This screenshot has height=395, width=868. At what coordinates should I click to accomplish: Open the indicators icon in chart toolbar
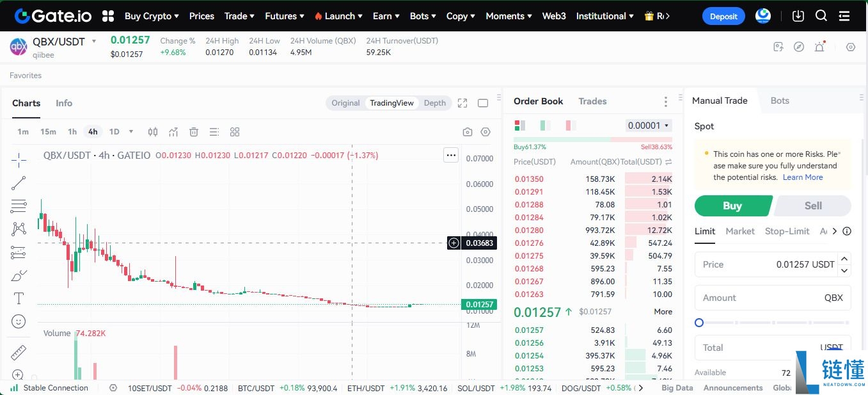point(173,132)
